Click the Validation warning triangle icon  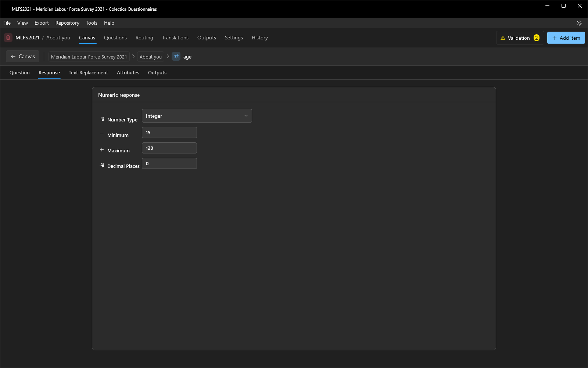pos(503,38)
